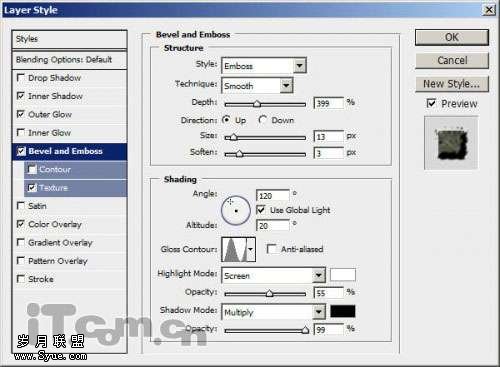Click the Styles list header
Screen dimensions: 500x367
click(x=69, y=39)
